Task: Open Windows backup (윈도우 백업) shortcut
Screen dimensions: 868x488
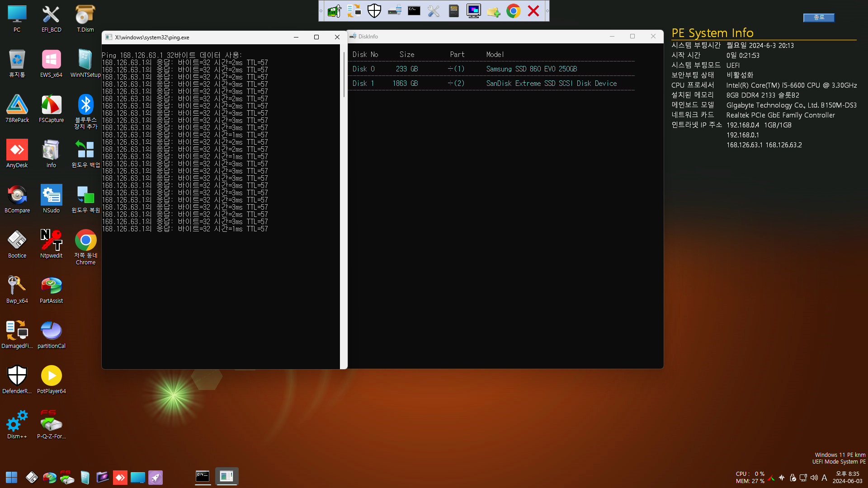Action: coord(85,154)
